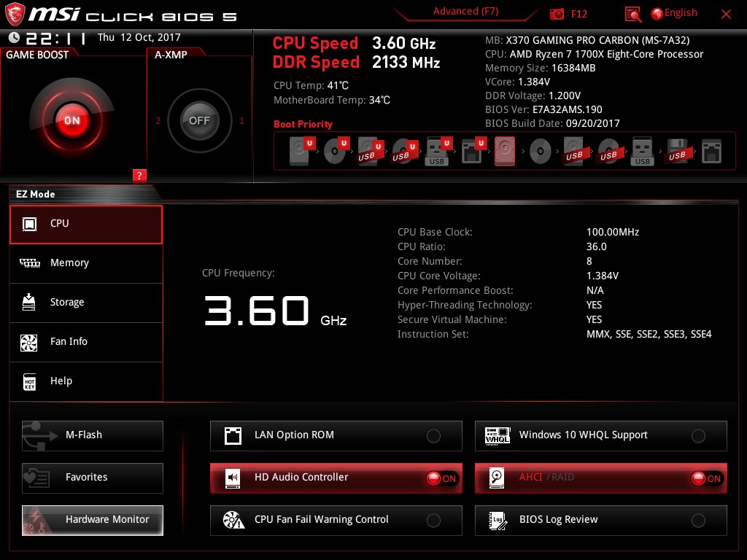This screenshot has height=560, width=747.
Task: Click the system time 22:11 display
Action: (x=55, y=38)
